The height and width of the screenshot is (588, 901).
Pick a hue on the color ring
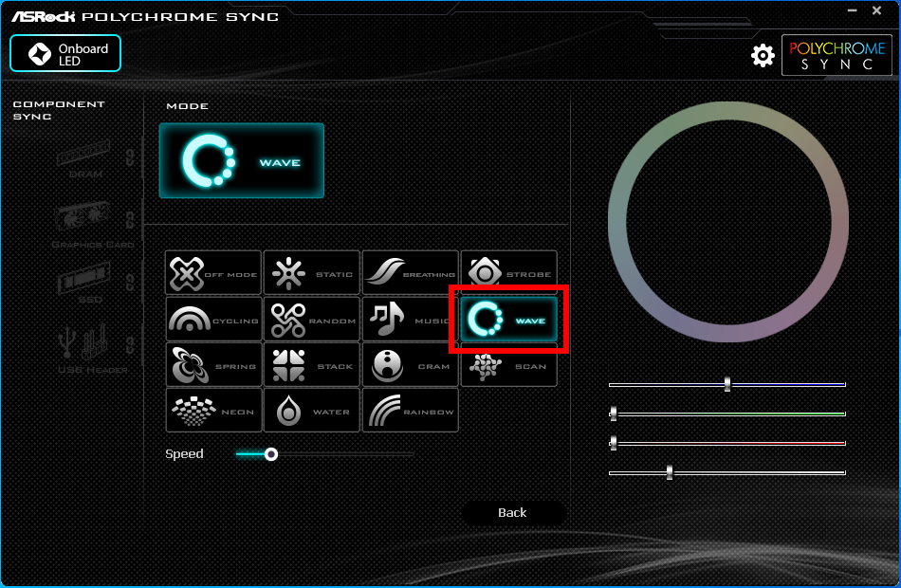point(728,111)
